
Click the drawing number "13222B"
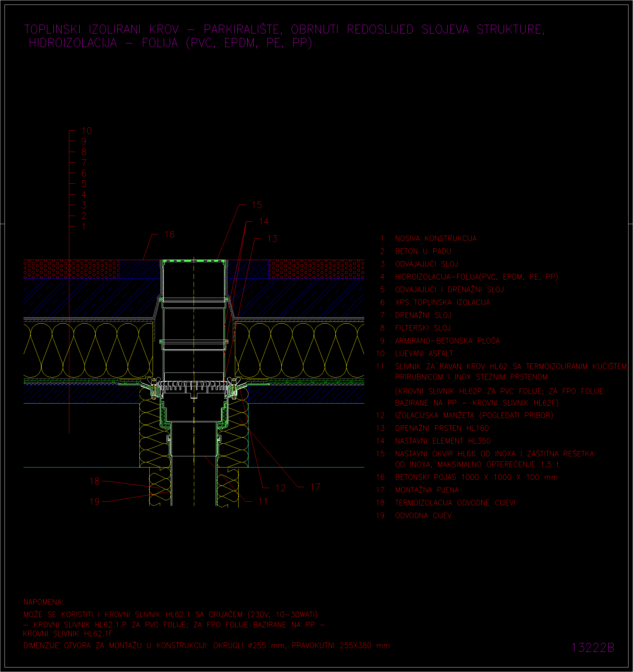[593, 648]
